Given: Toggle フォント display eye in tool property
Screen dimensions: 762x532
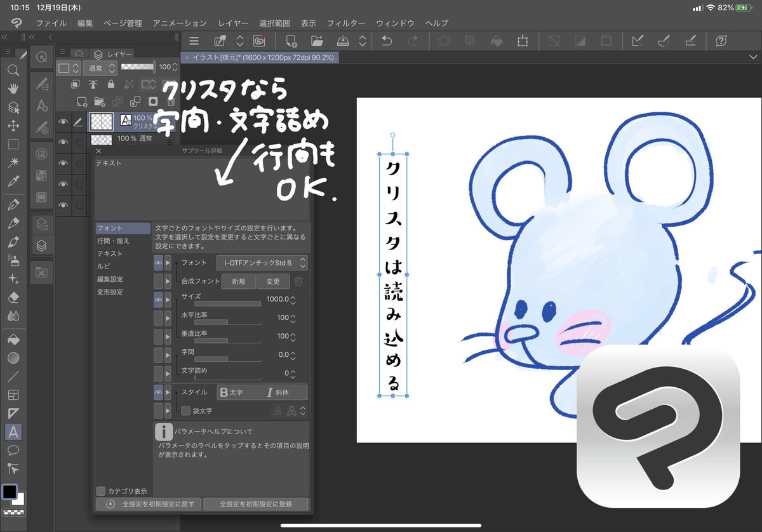Looking at the screenshot, I should pyautogui.click(x=158, y=262).
